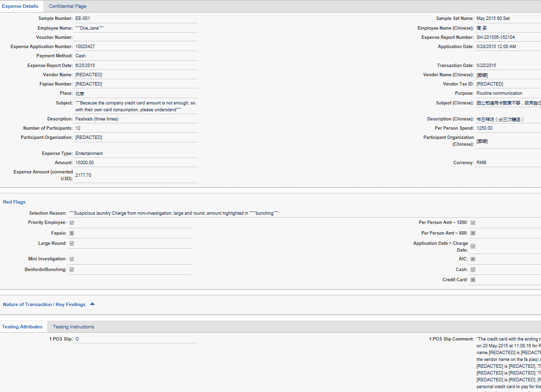Toggle Application Date > Charge Date checkbox
Viewport: 541px width, 392px height.
pyautogui.click(x=473, y=246)
